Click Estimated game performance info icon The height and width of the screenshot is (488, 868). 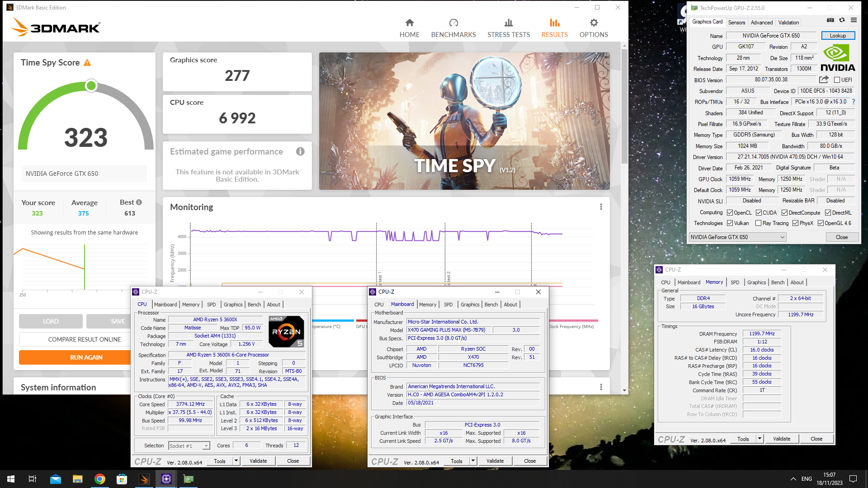(300, 151)
